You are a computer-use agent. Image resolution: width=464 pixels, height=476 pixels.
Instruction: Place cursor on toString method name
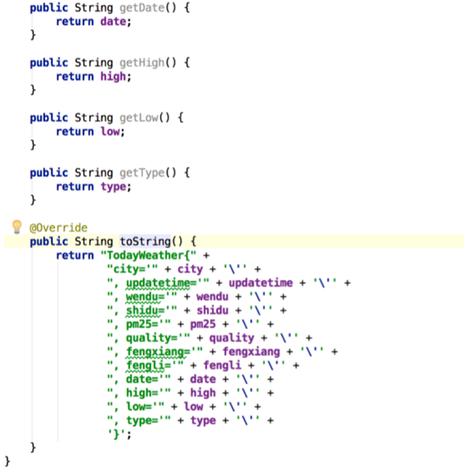pos(145,241)
